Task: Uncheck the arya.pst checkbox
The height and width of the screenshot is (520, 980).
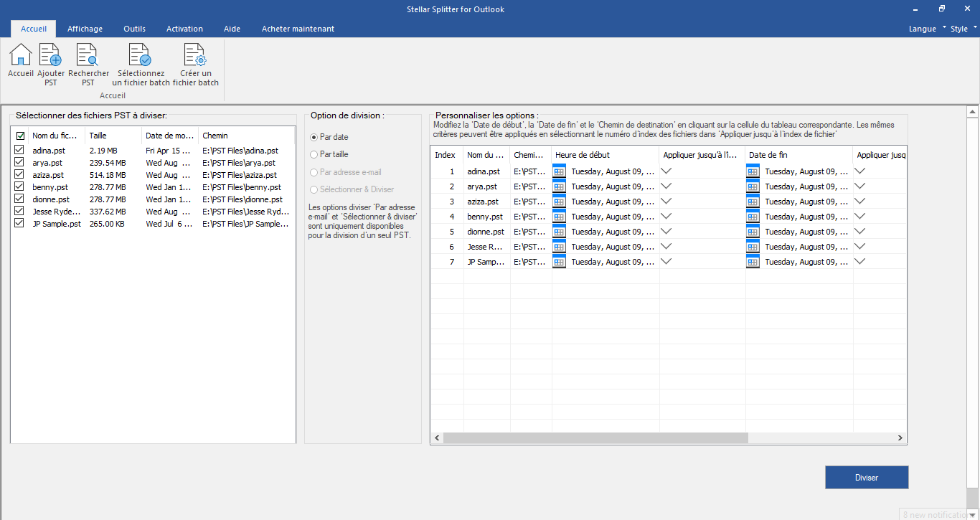Action: (19, 163)
